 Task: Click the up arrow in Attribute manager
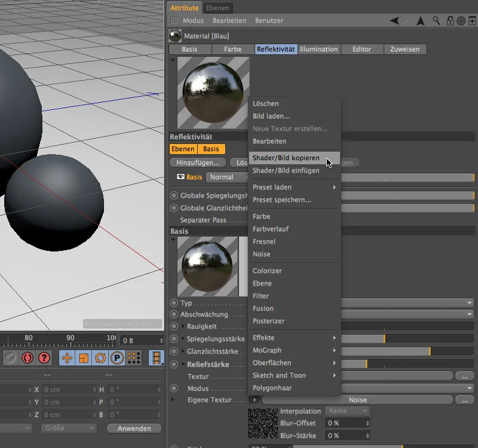tap(421, 21)
